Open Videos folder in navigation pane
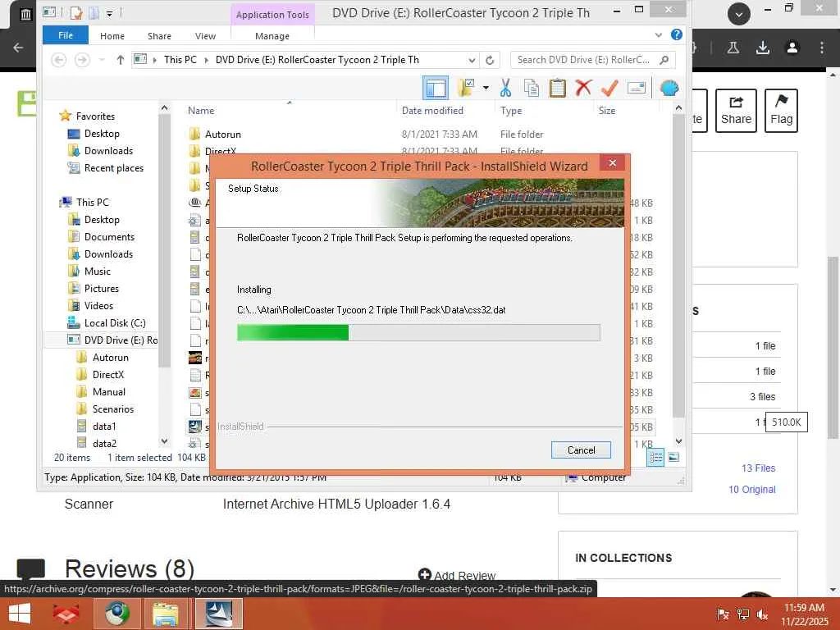 [98, 305]
